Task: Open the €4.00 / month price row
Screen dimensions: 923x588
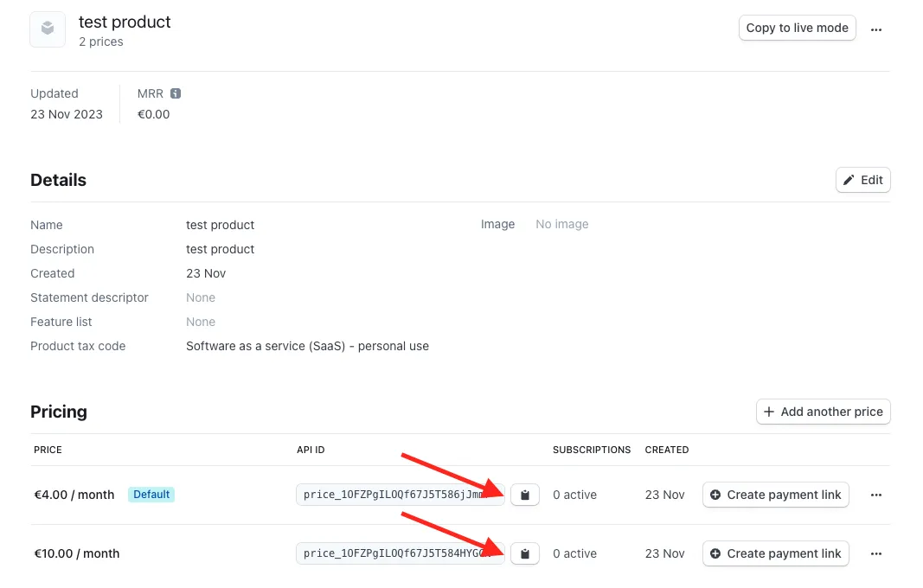Action: click(x=74, y=495)
